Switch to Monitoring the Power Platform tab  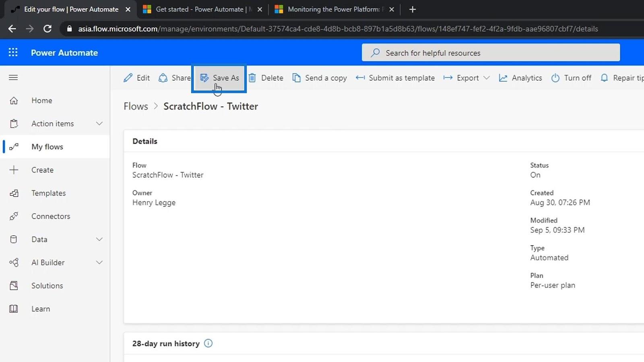334,9
